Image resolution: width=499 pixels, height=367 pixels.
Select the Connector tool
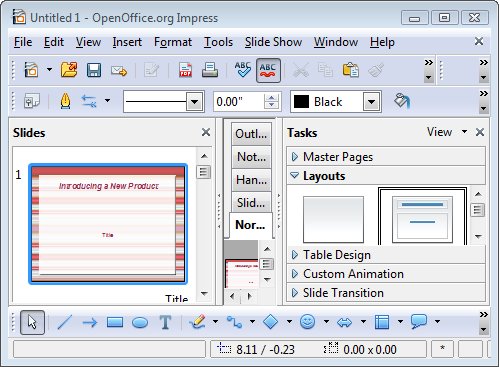click(x=234, y=322)
